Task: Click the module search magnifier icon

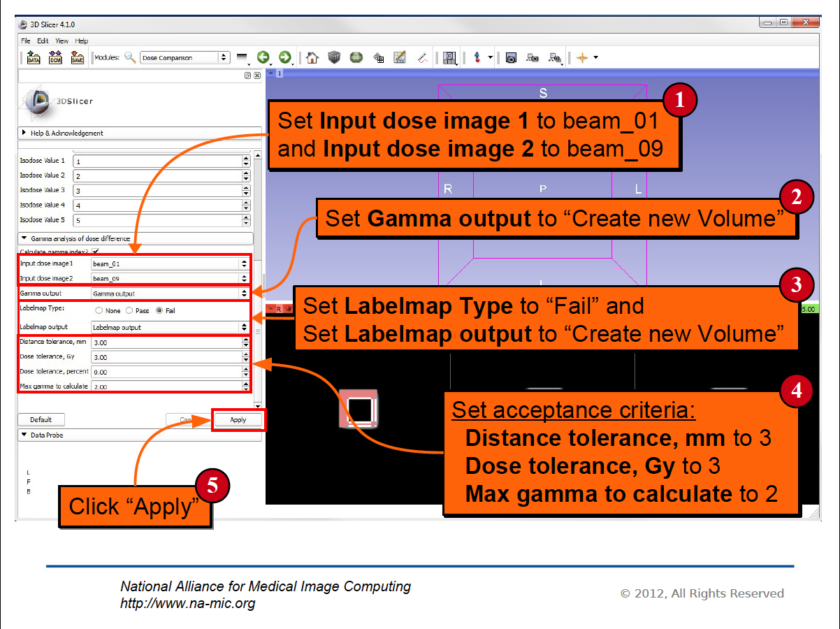Action: coord(130,57)
